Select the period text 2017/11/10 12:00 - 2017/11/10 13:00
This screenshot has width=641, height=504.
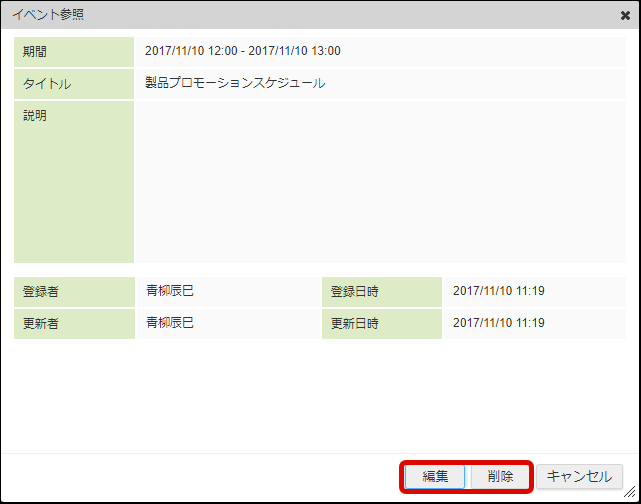pos(243,51)
